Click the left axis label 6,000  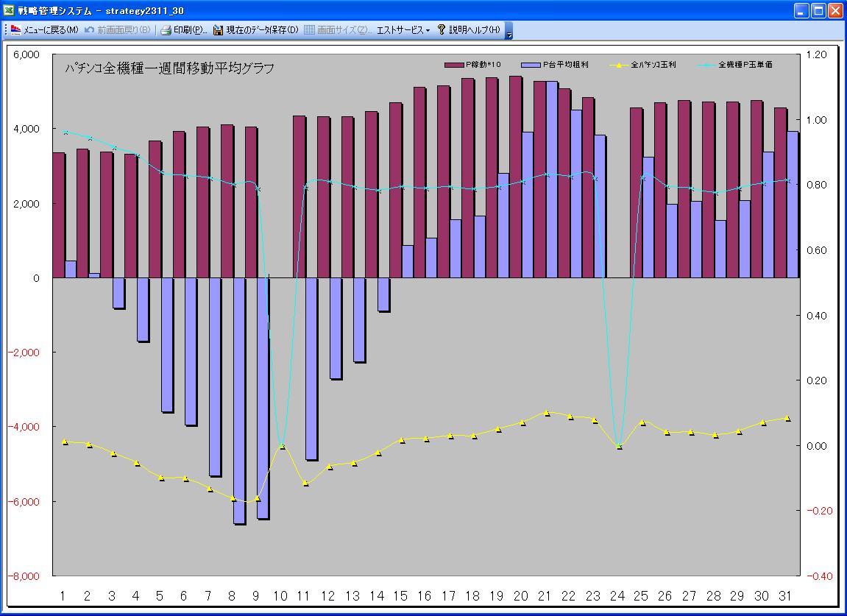pyautogui.click(x=26, y=54)
